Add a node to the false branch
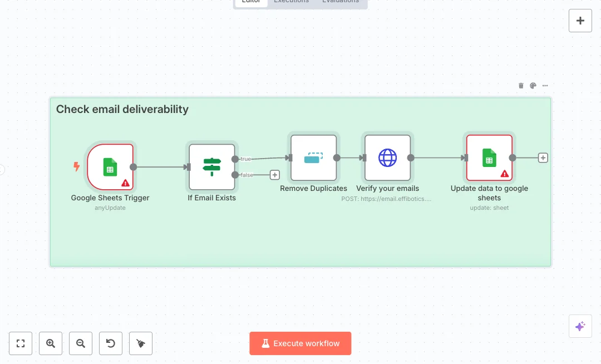 tap(274, 175)
